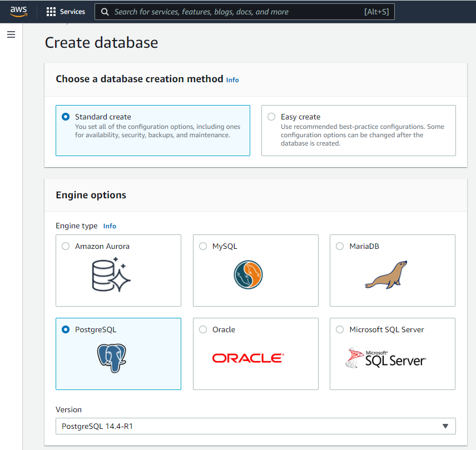Open the Services grid menu icon

coord(51,12)
